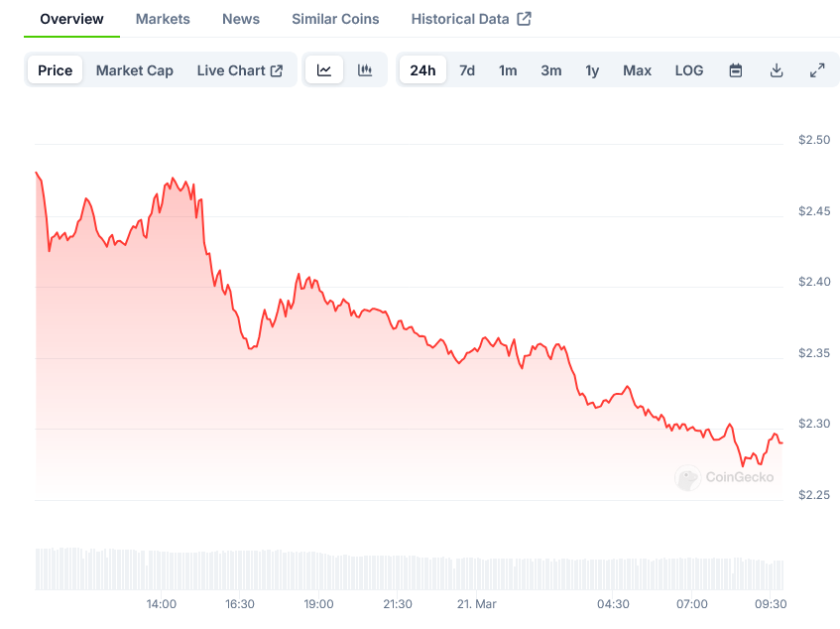Select the Price toggle
Image resolution: width=840 pixels, height=629 pixels.
pyautogui.click(x=56, y=70)
